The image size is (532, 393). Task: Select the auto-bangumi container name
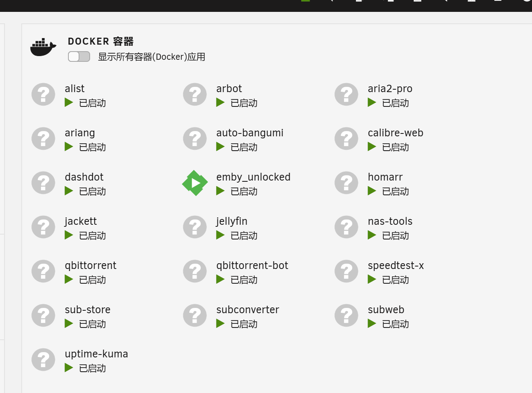point(250,133)
